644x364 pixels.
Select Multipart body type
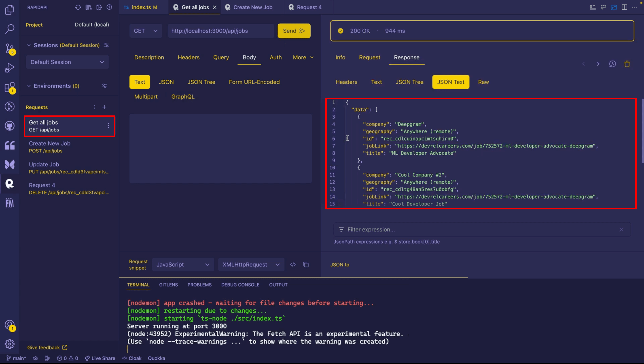tap(146, 97)
